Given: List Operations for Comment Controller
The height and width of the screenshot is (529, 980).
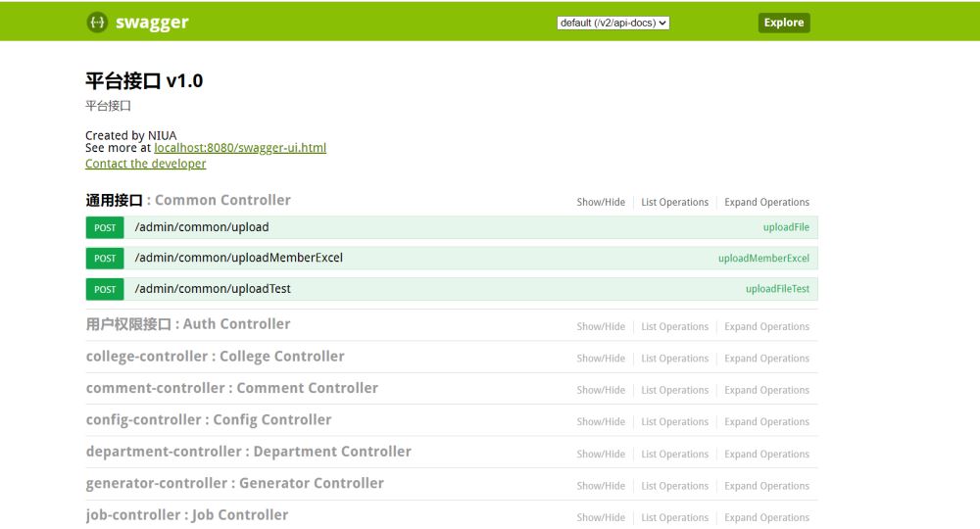Looking at the screenshot, I should click(x=674, y=390).
